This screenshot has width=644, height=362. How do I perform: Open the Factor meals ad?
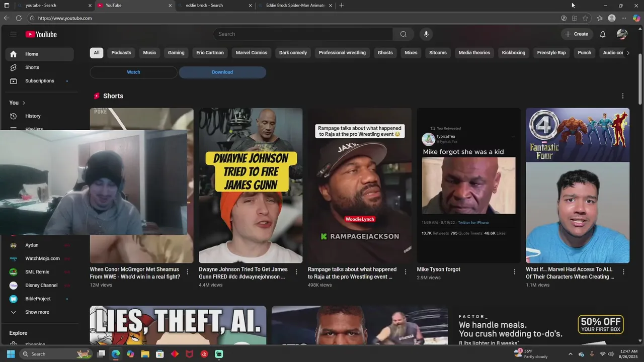click(541, 325)
